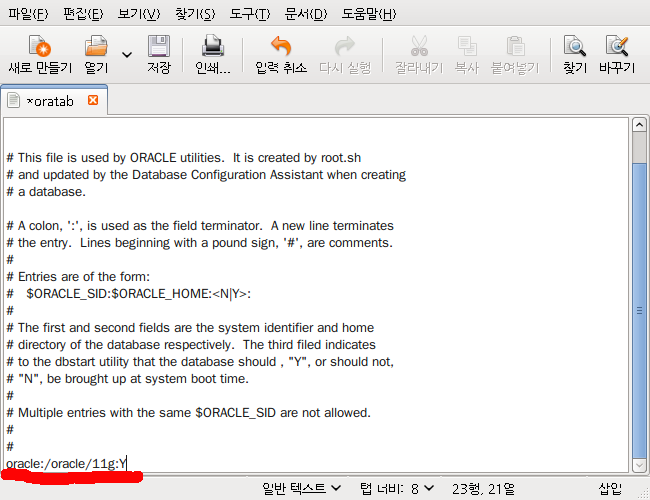Click the 23행, 21열 cursor position indicator
The height and width of the screenshot is (500, 650).
pos(483,489)
